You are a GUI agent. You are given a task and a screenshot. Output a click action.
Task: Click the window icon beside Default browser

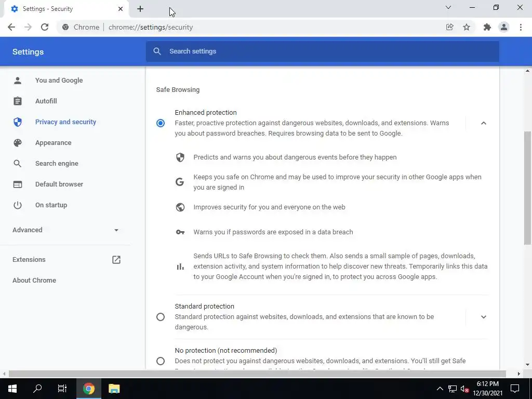[18, 184]
